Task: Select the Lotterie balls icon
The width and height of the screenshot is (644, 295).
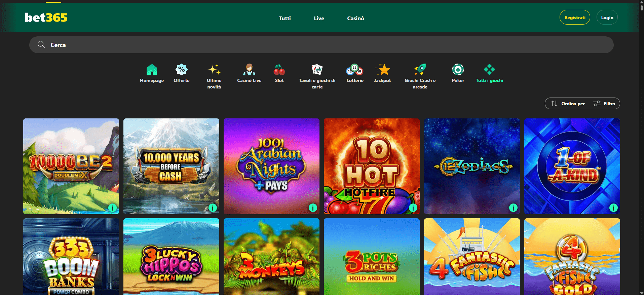Action: click(355, 70)
